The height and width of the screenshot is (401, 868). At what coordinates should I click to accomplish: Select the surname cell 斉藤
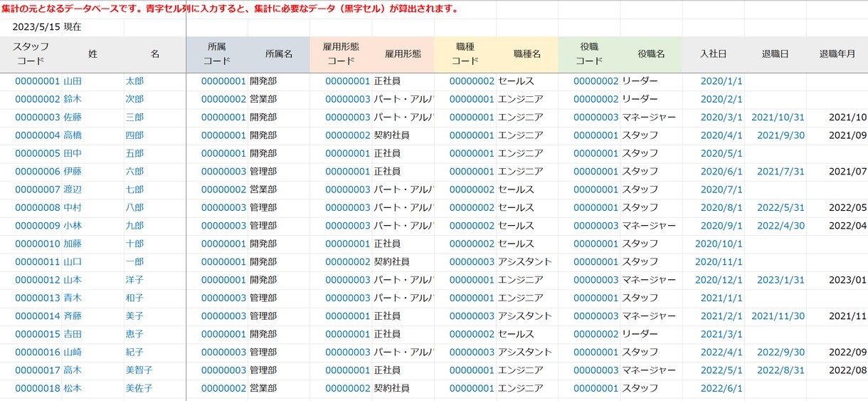pyautogui.click(x=73, y=316)
